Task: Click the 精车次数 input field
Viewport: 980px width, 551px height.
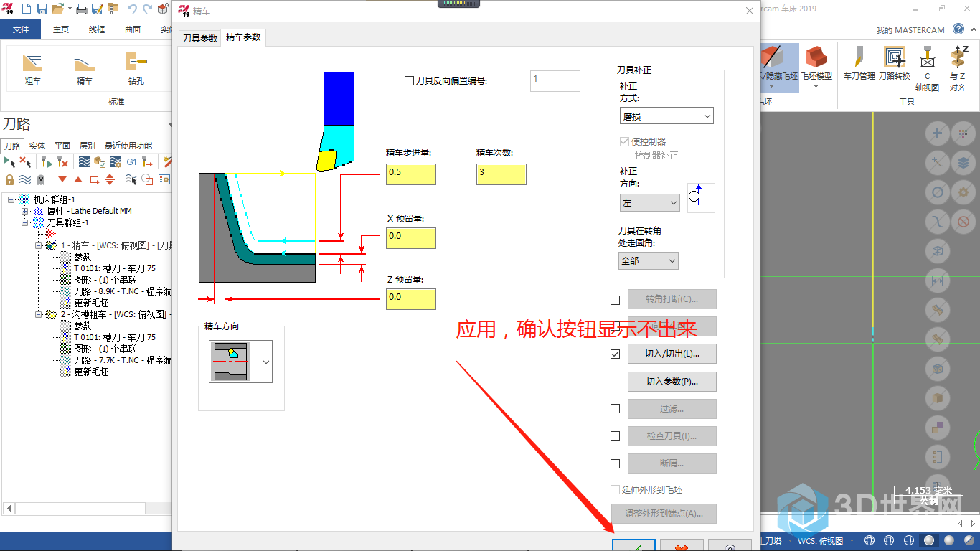Action: [x=501, y=174]
